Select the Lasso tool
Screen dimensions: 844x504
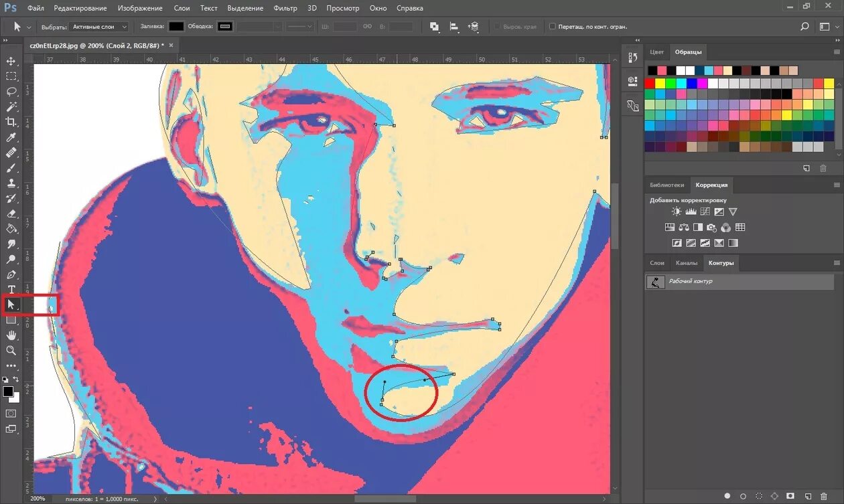pos(11,92)
